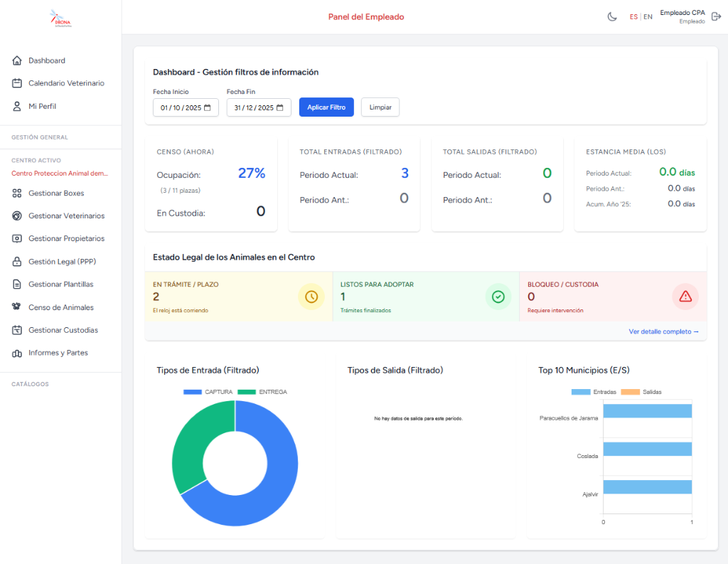728x564 pixels.
Task: Click the active center name link
Action: (x=60, y=174)
